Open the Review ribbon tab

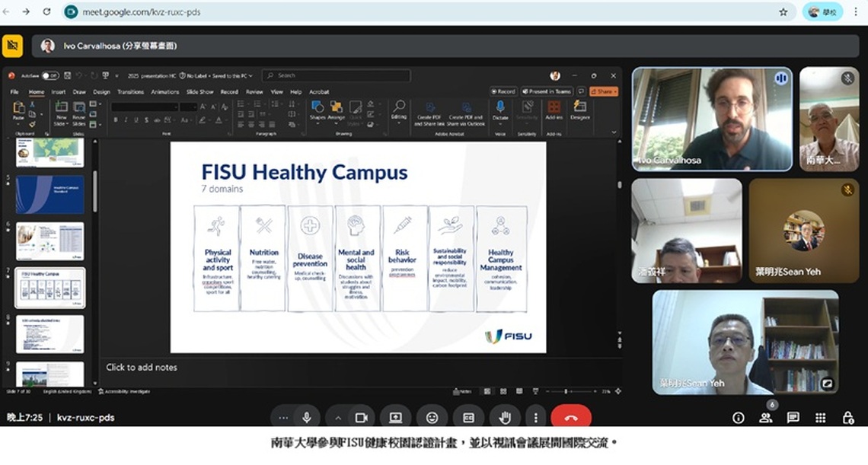(x=254, y=92)
